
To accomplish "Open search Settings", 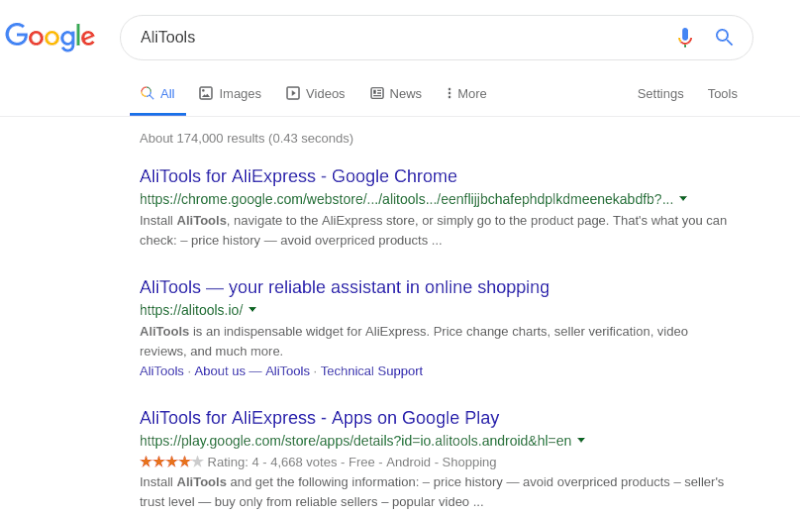I will [x=660, y=94].
